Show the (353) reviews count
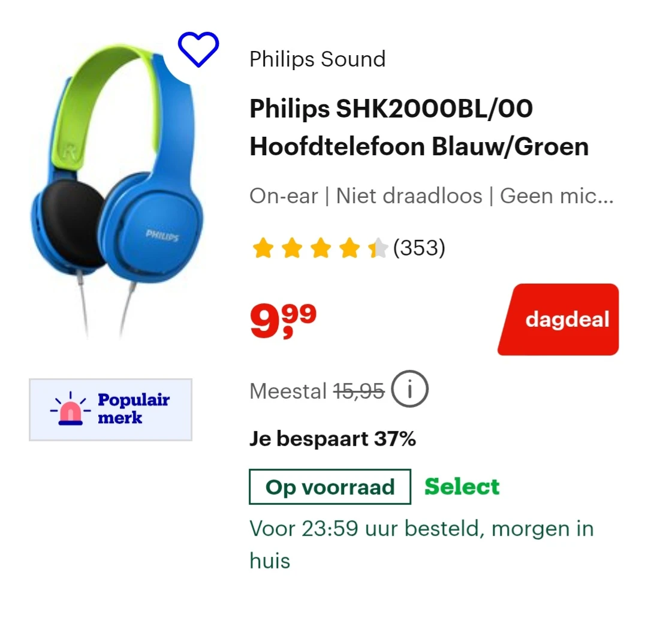 tap(419, 248)
